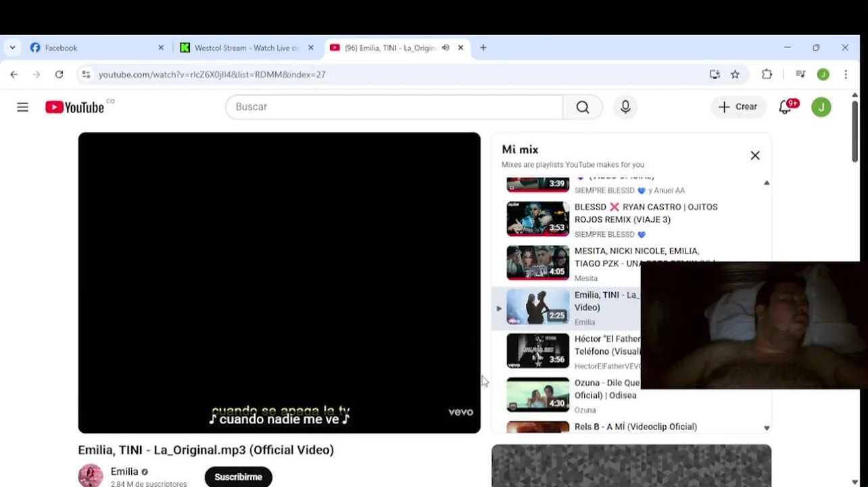Viewport: 868px width, 487px height.
Task: Click the search magnifier button
Action: [x=583, y=107]
